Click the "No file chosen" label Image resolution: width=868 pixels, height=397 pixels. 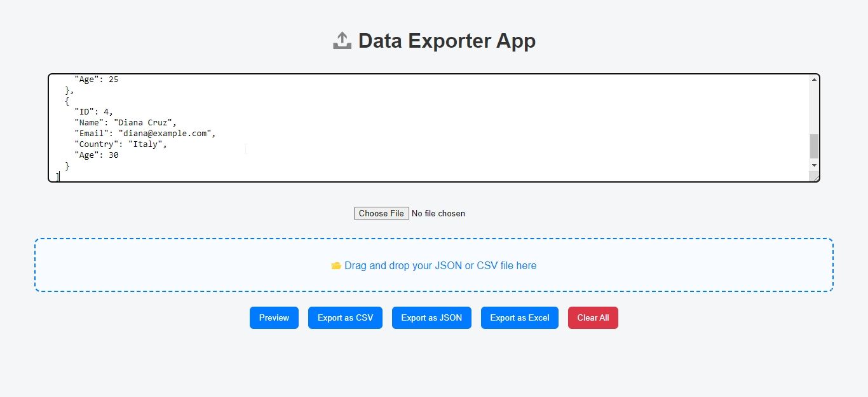pyautogui.click(x=438, y=214)
